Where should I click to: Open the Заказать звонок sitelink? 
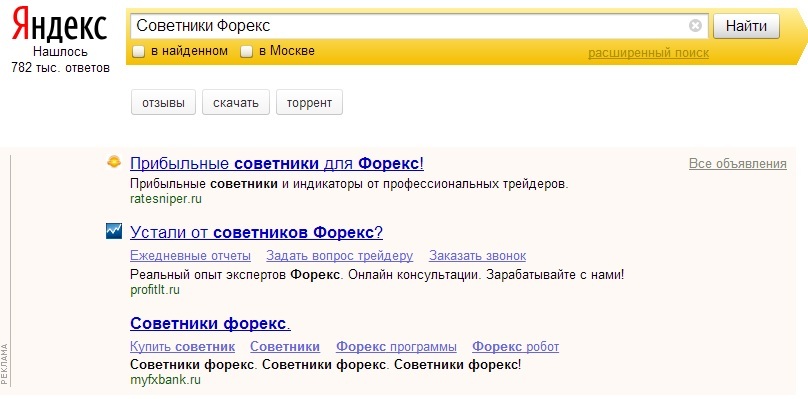pos(477,256)
